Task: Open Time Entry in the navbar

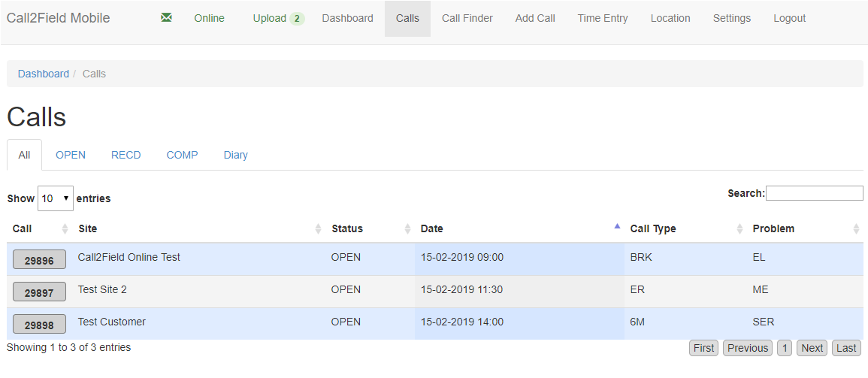Action: (x=603, y=19)
